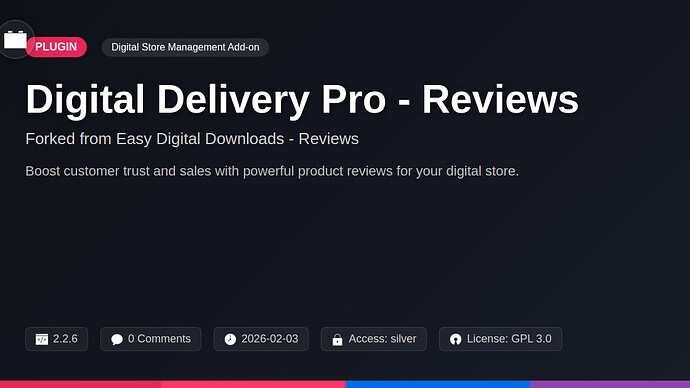The image size is (690, 388).
Task: Click Forked from Easy Digital Downloads subtitle
Action: tap(192, 139)
